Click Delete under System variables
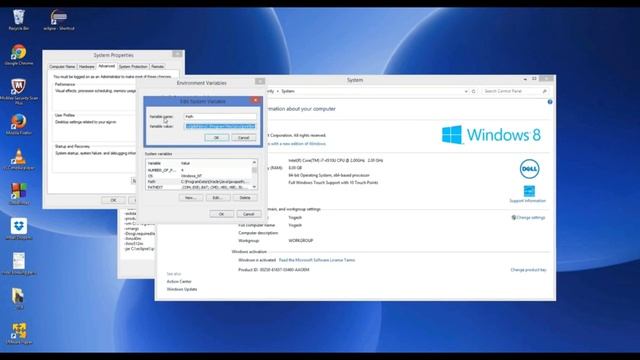The image size is (640, 360). tap(245, 198)
